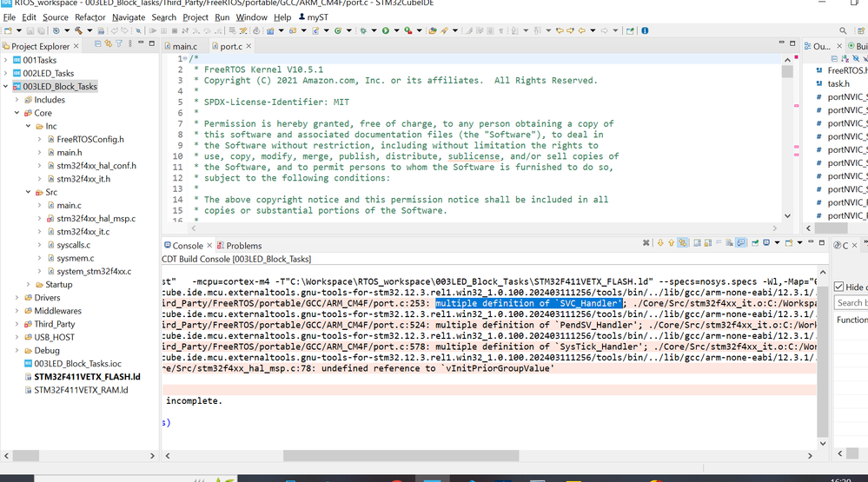Select STM32F411VETX_FLASH.ld file
The width and height of the screenshot is (868, 482).
87,377
